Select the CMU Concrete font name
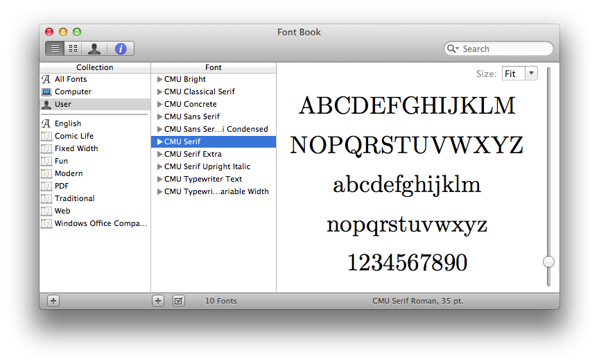599x364 pixels. pyautogui.click(x=190, y=104)
